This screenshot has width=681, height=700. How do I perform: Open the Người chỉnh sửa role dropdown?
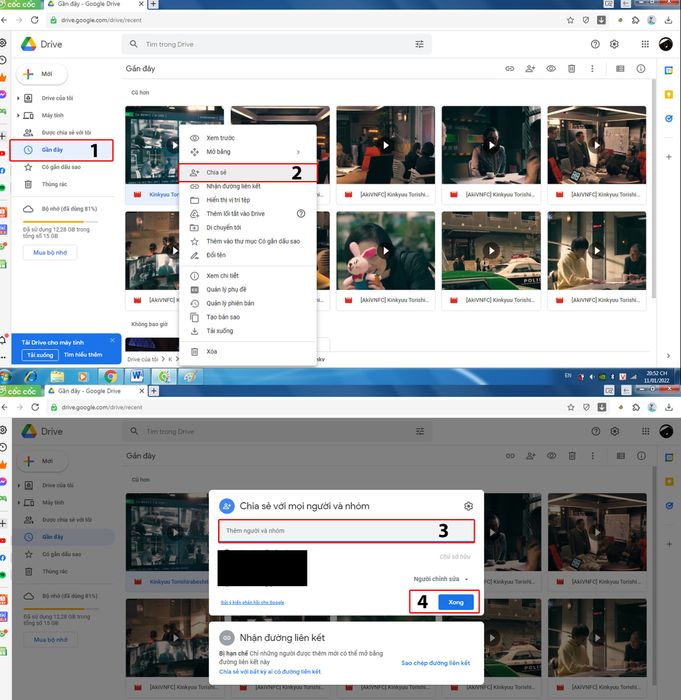coord(441,579)
